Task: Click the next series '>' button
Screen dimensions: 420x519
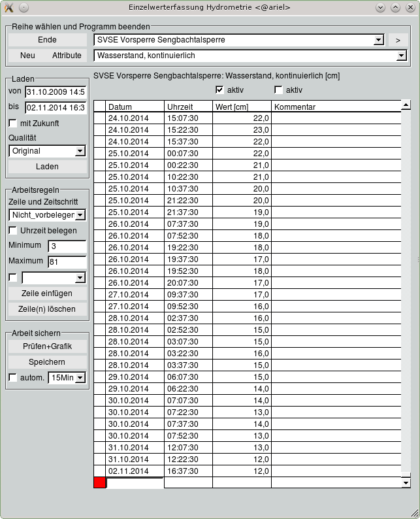Action: click(398, 40)
